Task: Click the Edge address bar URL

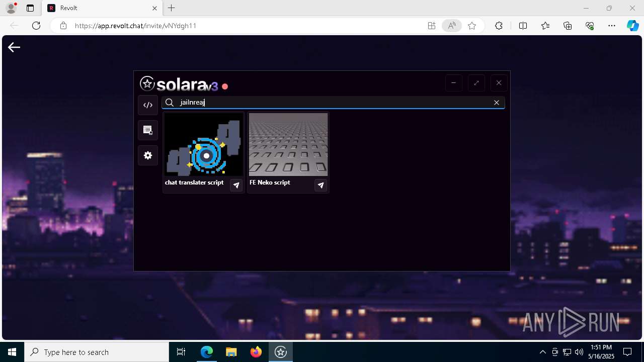Action: tap(135, 26)
